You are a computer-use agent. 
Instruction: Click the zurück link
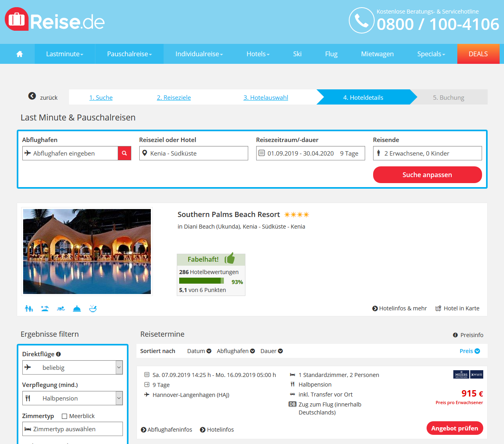(49, 98)
